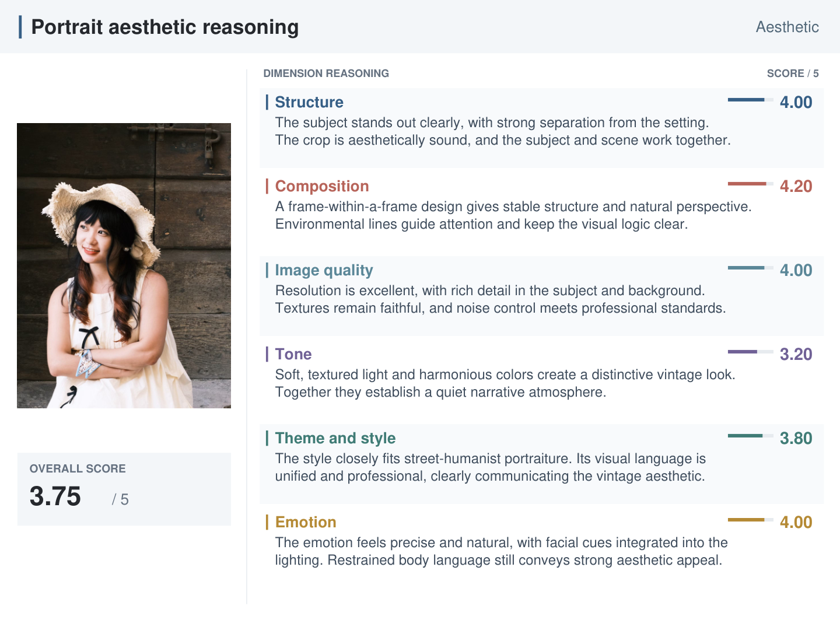Viewport: 840px width, 630px height.
Task: Select the "Theme and style" heading
Action: coord(335,438)
